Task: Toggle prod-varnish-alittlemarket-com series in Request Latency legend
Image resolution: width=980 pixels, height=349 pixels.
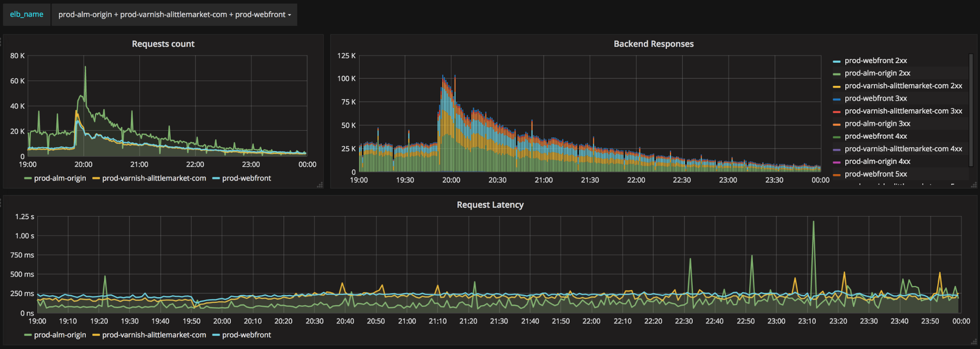Action: [154, 335]
